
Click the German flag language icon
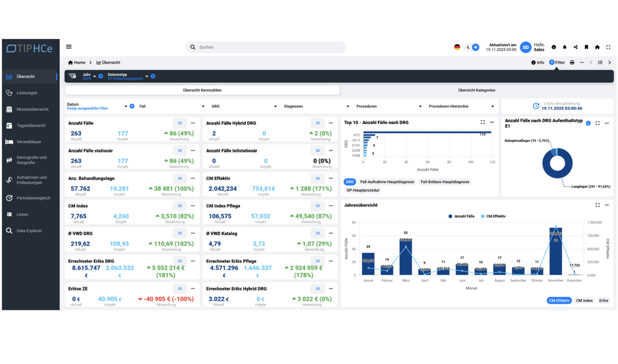click(457, 47)
